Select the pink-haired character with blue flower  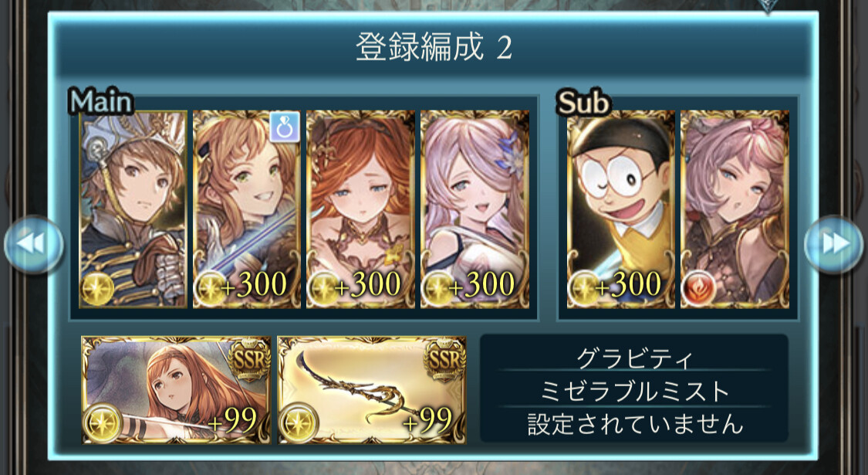(x=475, y=209)
